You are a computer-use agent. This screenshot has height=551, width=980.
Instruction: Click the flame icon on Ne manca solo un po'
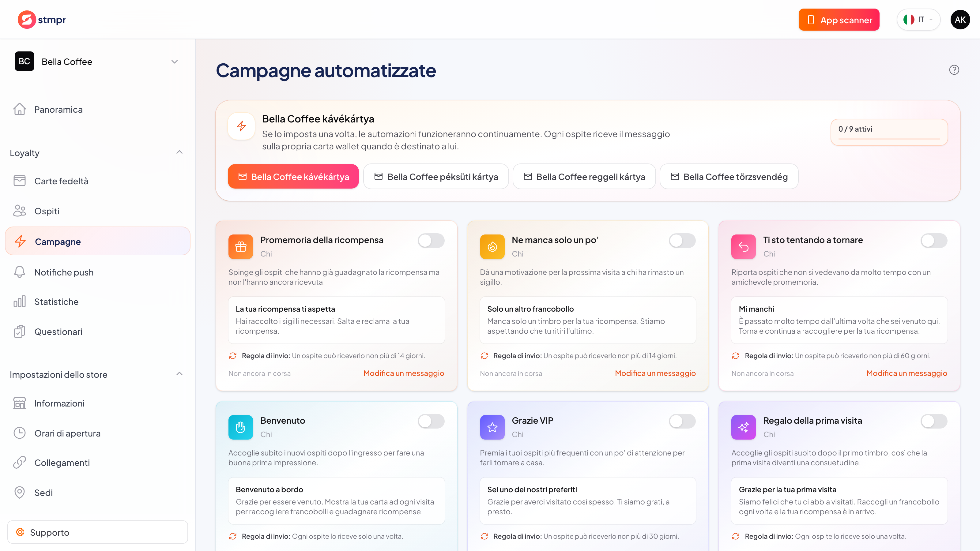492,246
